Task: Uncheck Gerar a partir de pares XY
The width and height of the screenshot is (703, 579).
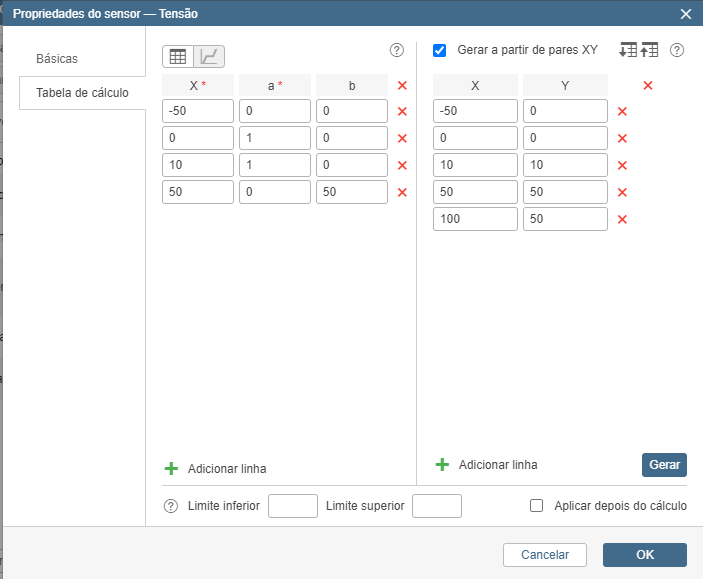Action: pyautogui.click(x=440, y=50)
